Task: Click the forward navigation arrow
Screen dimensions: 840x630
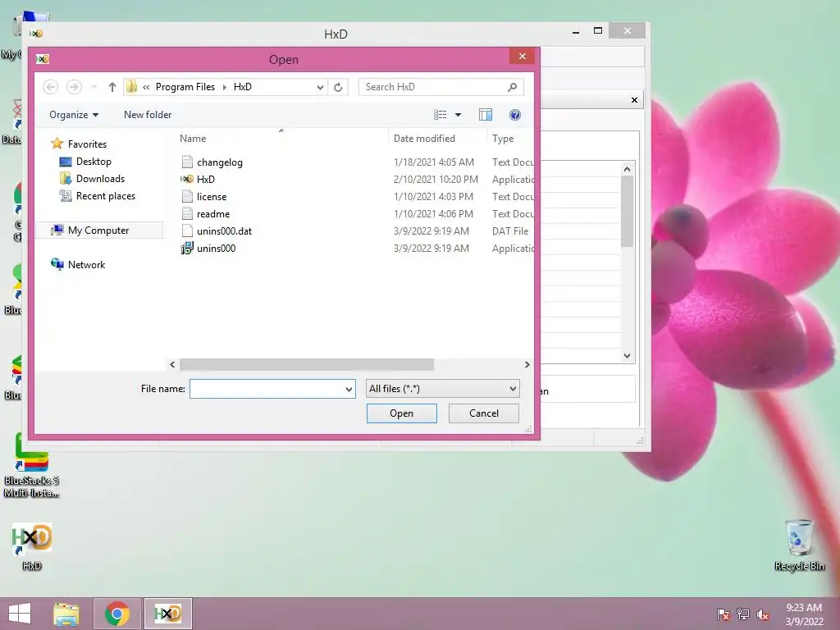Action: (x=74, y=87)
